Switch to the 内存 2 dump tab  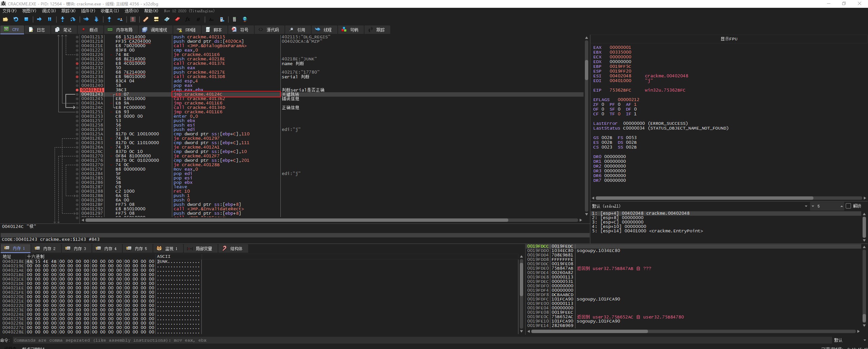point(45,249)
